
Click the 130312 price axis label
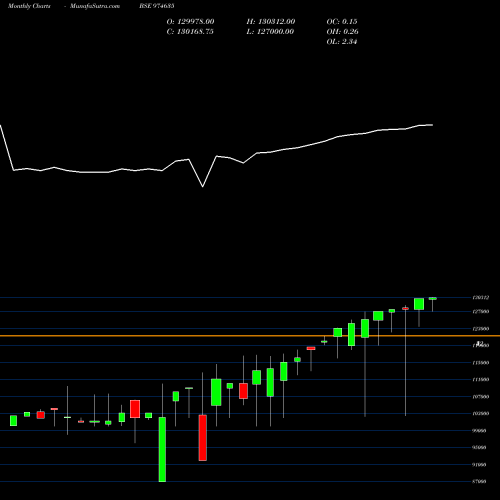pos(481,297)
